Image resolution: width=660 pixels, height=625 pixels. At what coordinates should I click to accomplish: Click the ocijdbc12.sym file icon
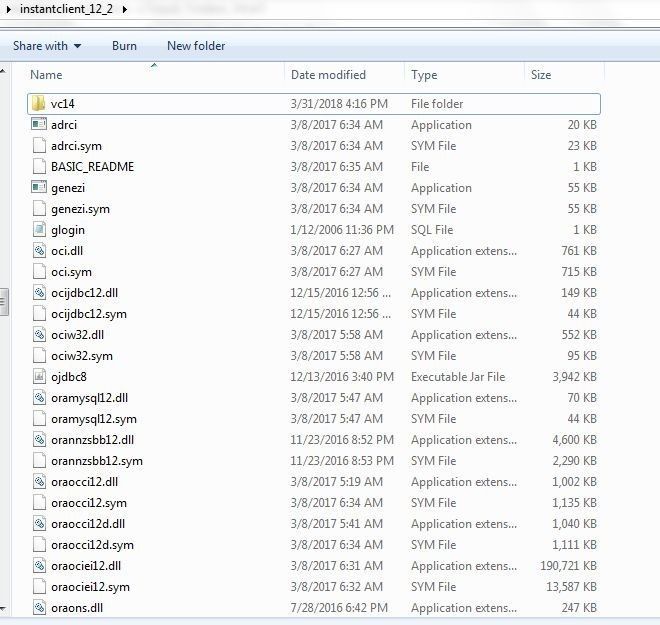(x=39, y=314)
